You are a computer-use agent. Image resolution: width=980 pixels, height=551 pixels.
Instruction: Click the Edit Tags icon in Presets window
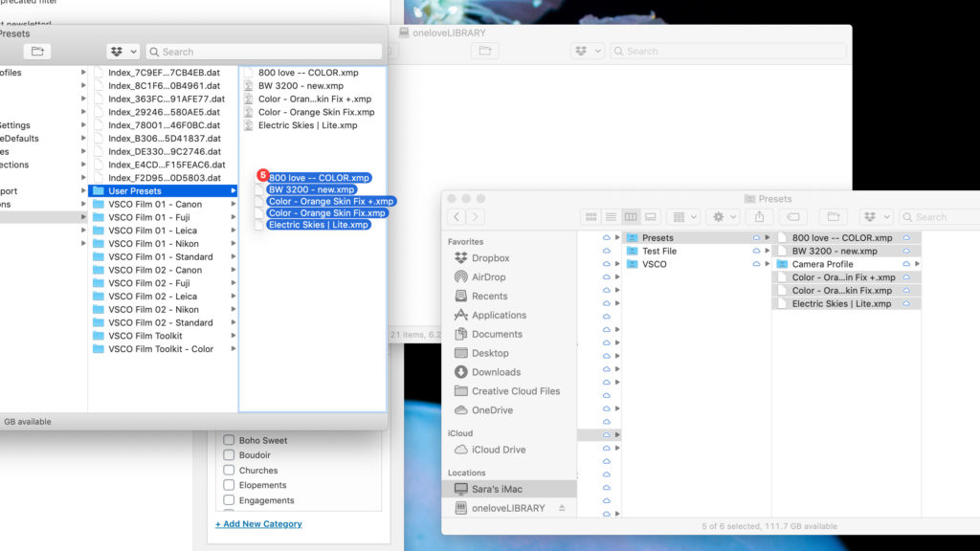[x=795, y=217]
